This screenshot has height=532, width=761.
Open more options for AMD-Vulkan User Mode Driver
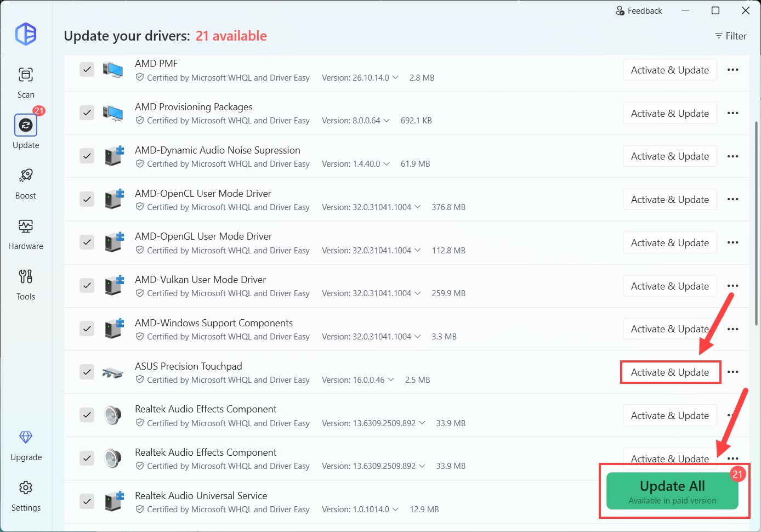(733, 286)
